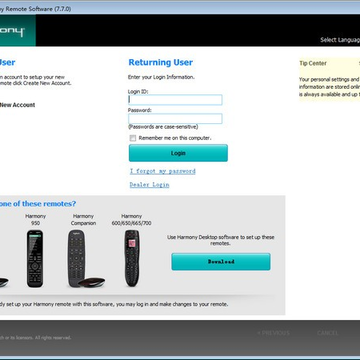Select the Harmony 950 remote image
Viewport: 360px width, 360px height.
click(x=35, y=259)
